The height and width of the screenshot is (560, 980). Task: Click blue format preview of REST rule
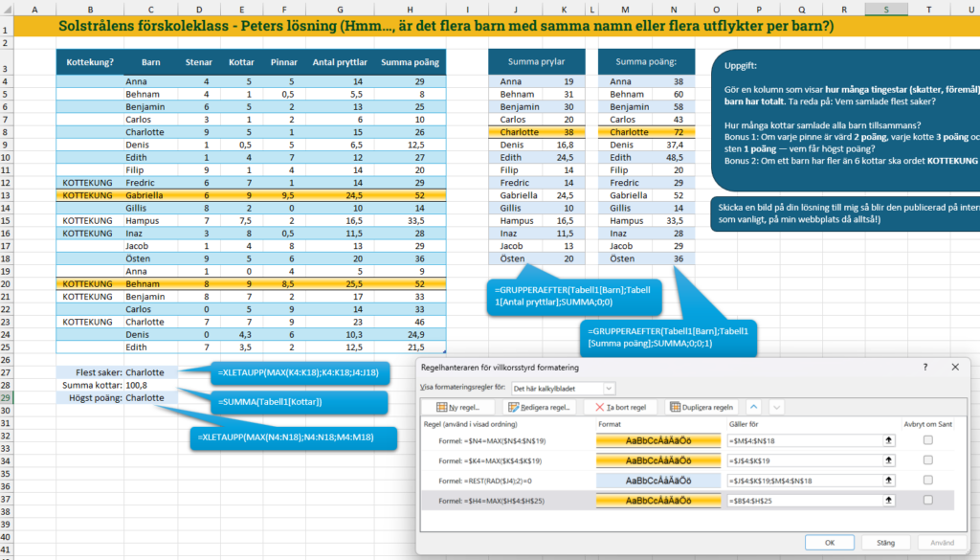tap(658, 481)
